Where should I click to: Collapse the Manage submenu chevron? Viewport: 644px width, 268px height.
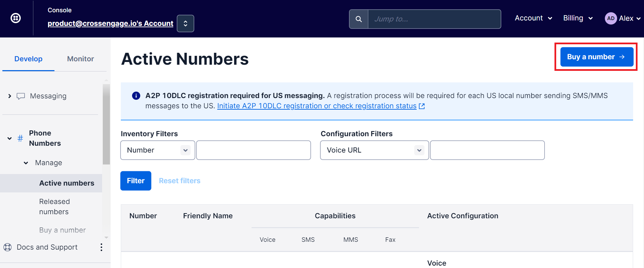pos(26,163)
